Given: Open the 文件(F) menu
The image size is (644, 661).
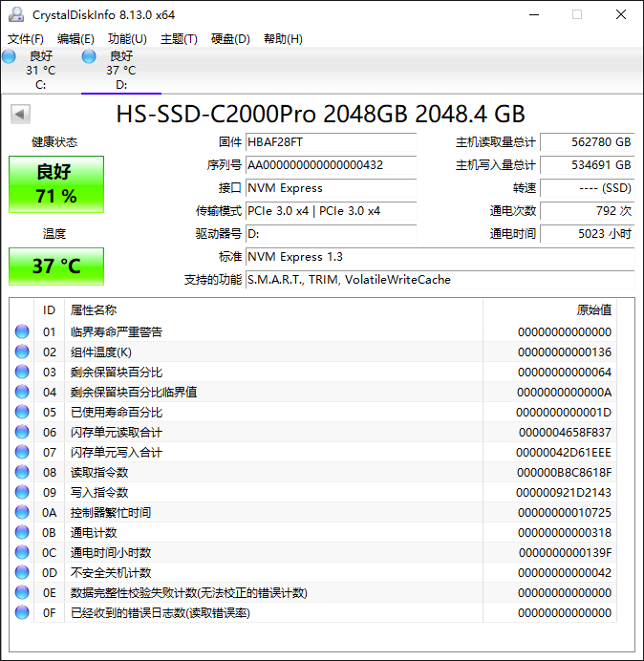Looking at the screenshot, I should click(26, 39).
